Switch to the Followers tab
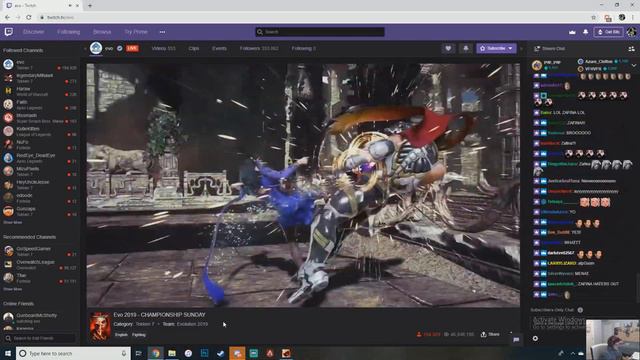640x360 pixels. click(x=259, y=48)
